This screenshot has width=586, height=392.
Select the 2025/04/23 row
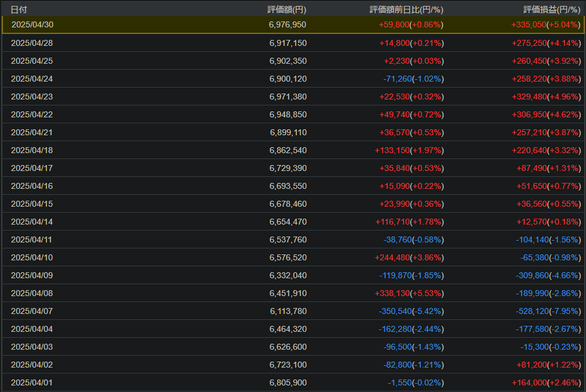pos(293,97)
